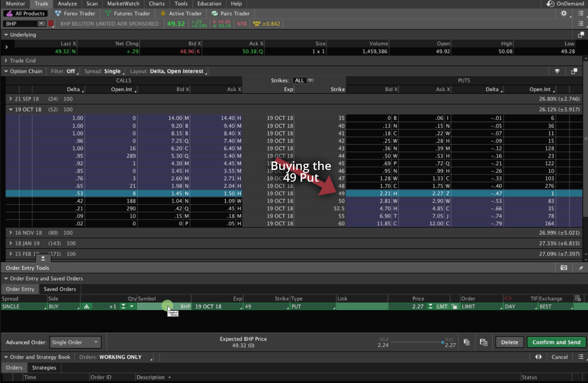This screenshot has height=383, width=588.
Task: Click the Cancel button
Action: click(x=559, y=357)
